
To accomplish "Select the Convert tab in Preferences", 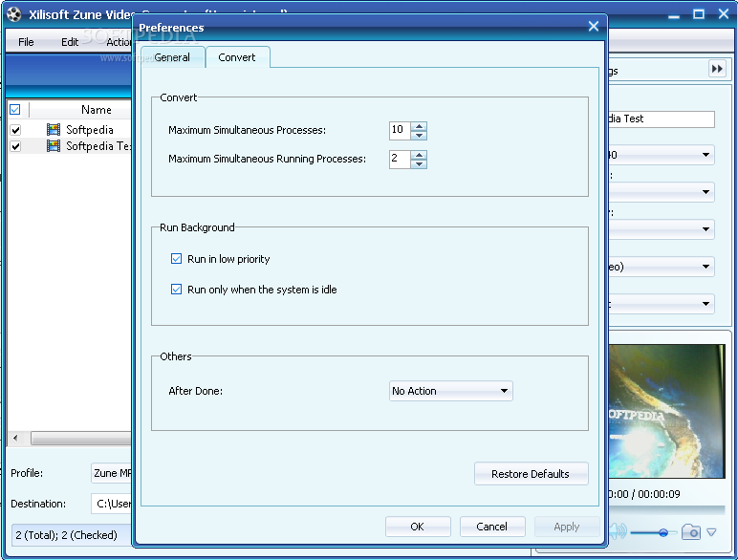I will 237,57.
